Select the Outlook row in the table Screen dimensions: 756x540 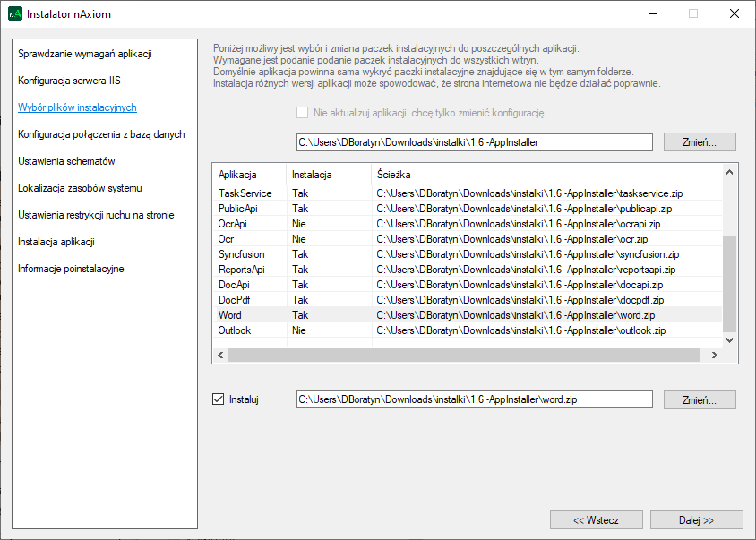click(235, 330)
